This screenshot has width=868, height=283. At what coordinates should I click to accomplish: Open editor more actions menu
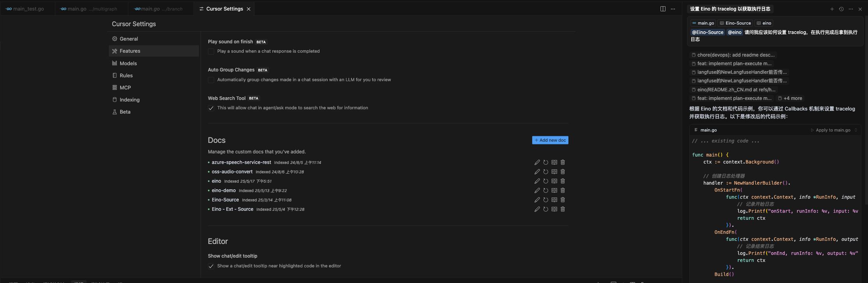tap(673, 9)
